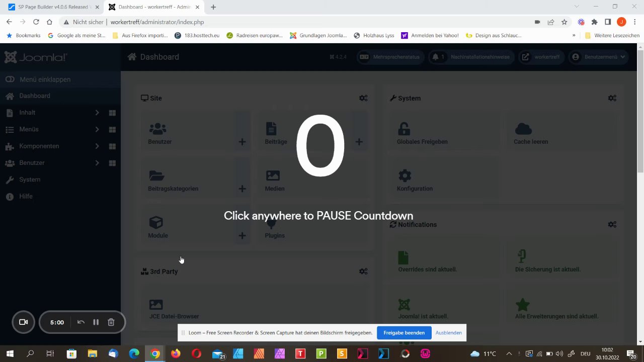Open the workertreff site preview link
Image resolution: width=644 pixels, height=362 pixels.
pyautogui.click(x=541, y=57)
